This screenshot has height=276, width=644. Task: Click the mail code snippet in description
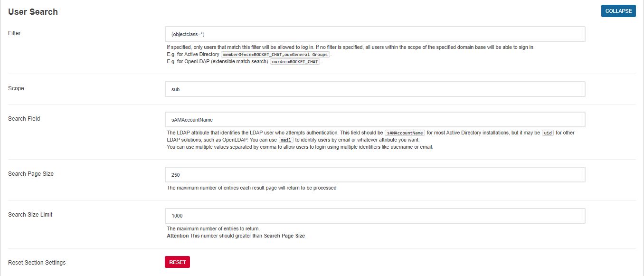286,140
